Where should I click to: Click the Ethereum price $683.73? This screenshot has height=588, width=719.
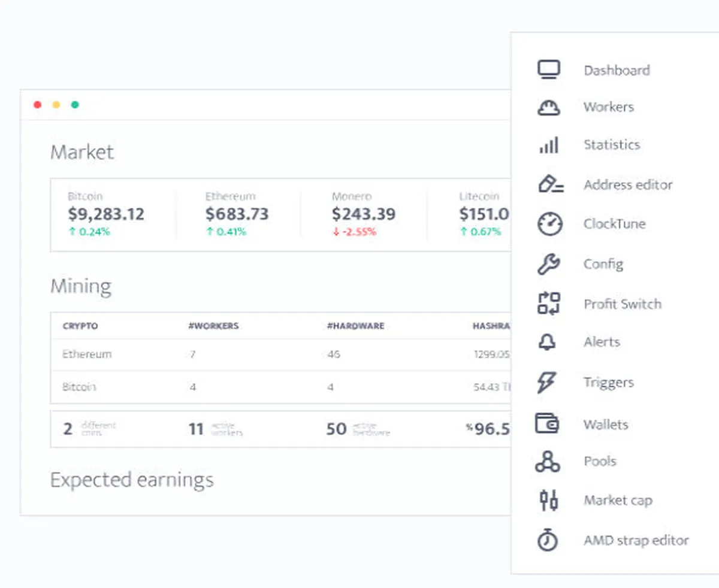pyautogui.click(x=237, y=214)
